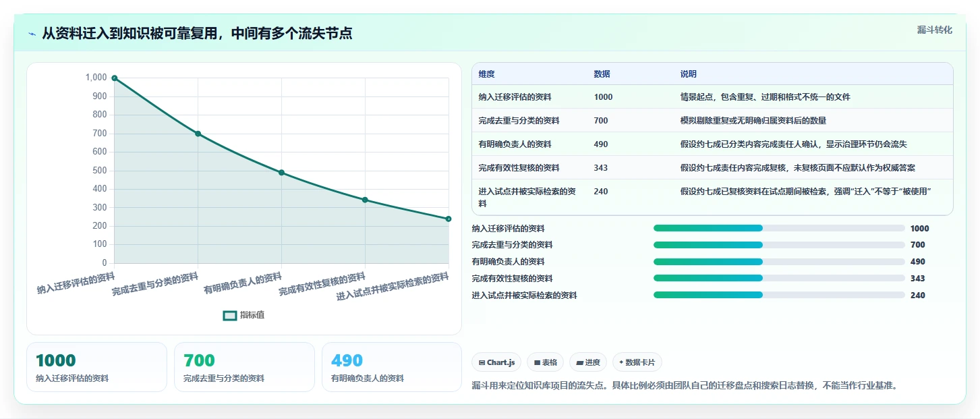Click progress bar for 纳入迁移评估的资料
980x419 pixels.
[779, 228]
